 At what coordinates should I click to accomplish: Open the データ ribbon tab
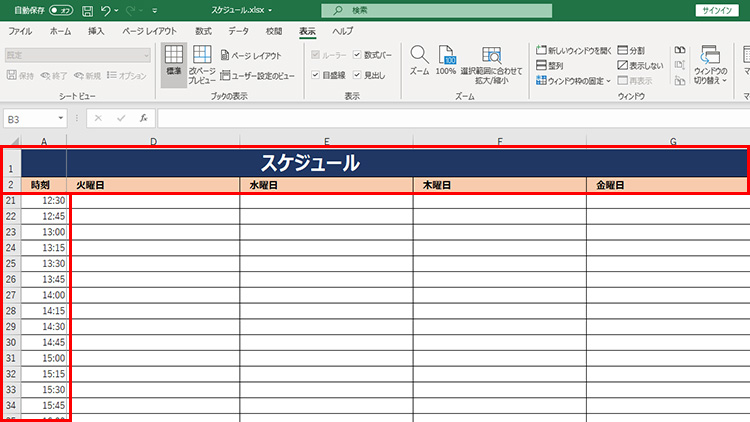238,31
